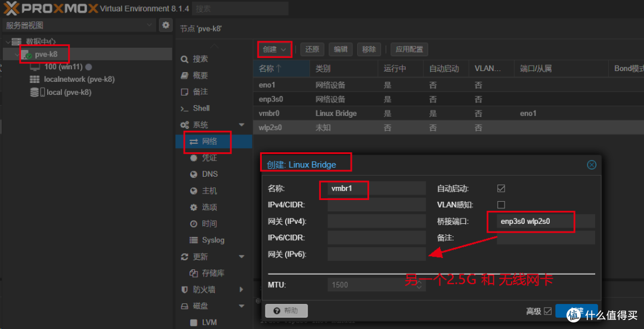644x329 pixels.
Task: Enable the VLAN感知 checkbox
Action: coord(501,205)
